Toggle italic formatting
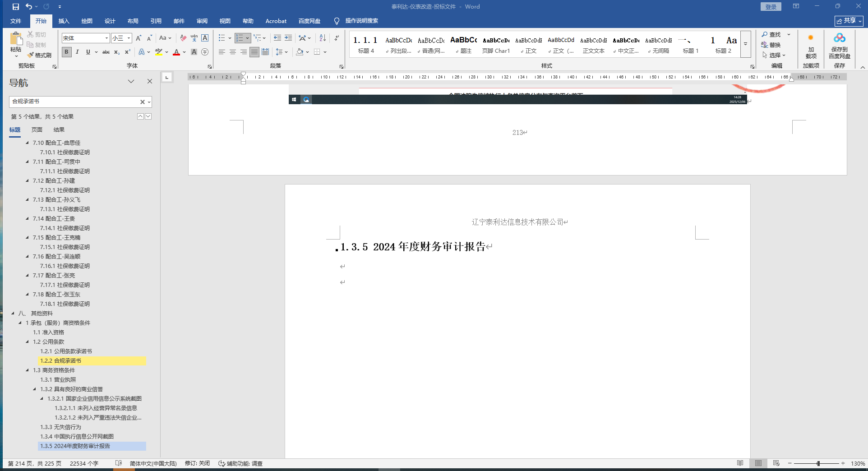Image resolution: width=868 pixels, height=471 pixels. pyautogui.click(x=77, y=52)
